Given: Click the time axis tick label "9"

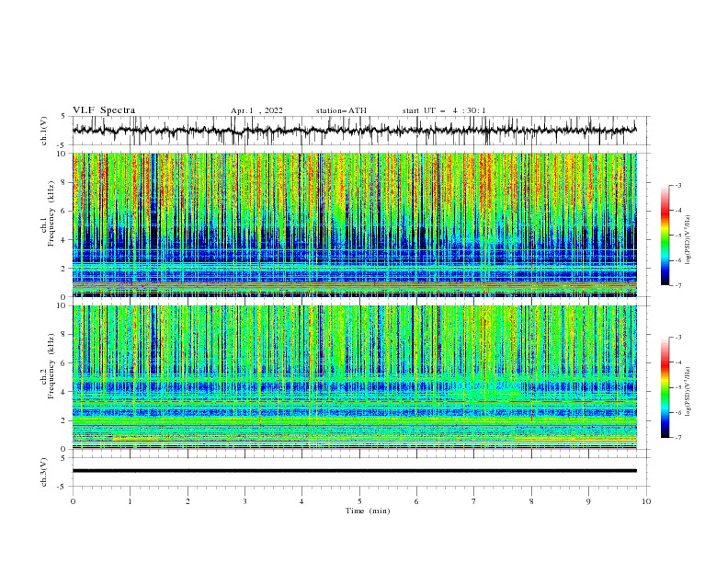Looking at the screenshot, I should tap(588, 501).
